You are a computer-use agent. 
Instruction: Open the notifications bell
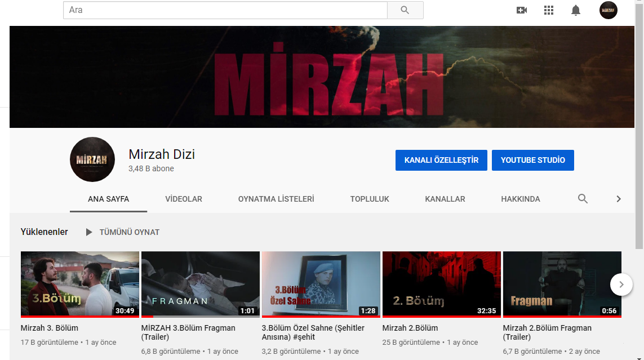tap(576, 10)
